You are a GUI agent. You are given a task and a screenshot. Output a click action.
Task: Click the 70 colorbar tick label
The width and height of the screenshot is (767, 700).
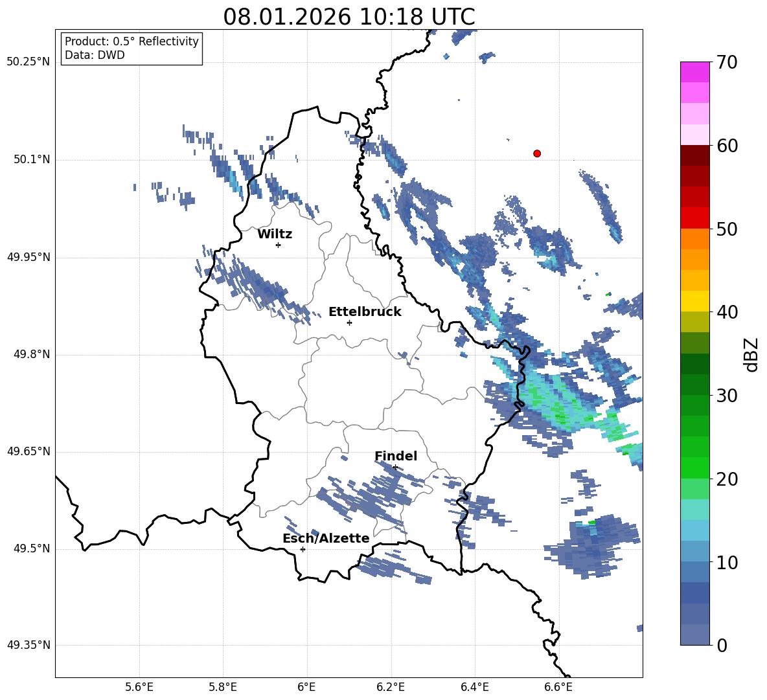click(726, 63)
